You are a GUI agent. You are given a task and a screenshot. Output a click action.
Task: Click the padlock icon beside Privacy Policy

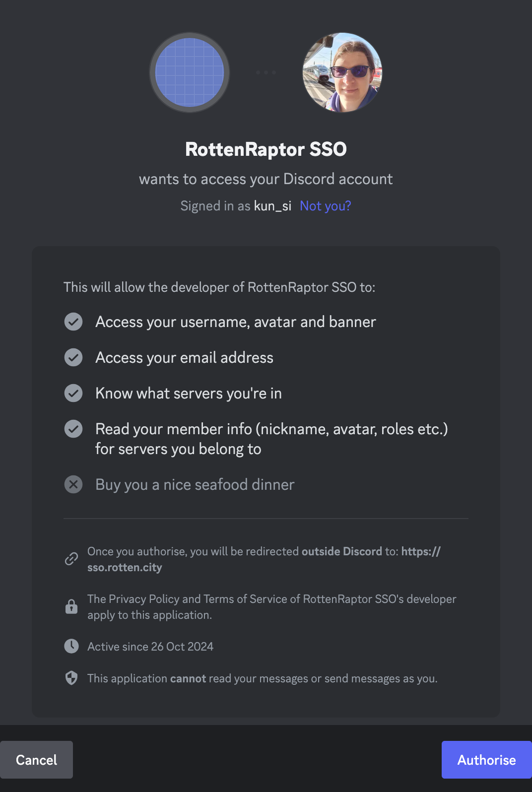click(x=71, y=606)
